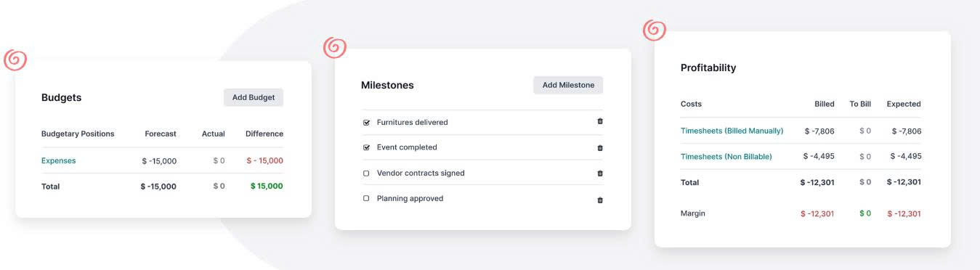Delete the Planning approved milestone
The height and width of the screenshot is (270, 980).
click(600, 200)
